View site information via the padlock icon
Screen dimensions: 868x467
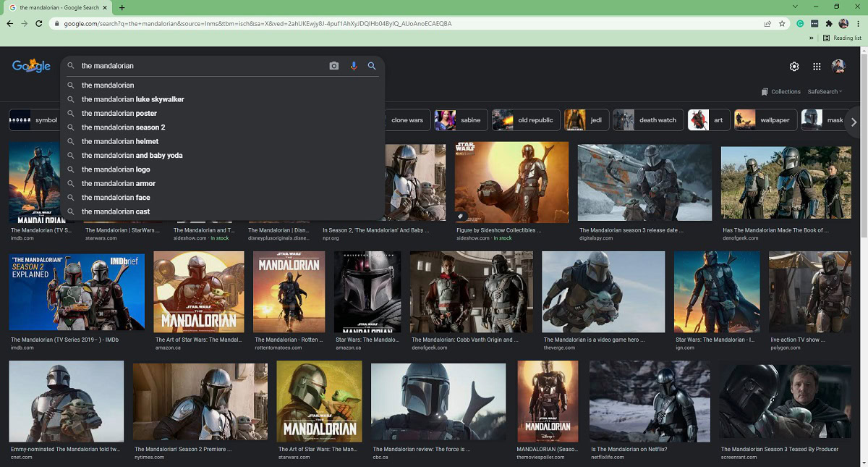56,23
